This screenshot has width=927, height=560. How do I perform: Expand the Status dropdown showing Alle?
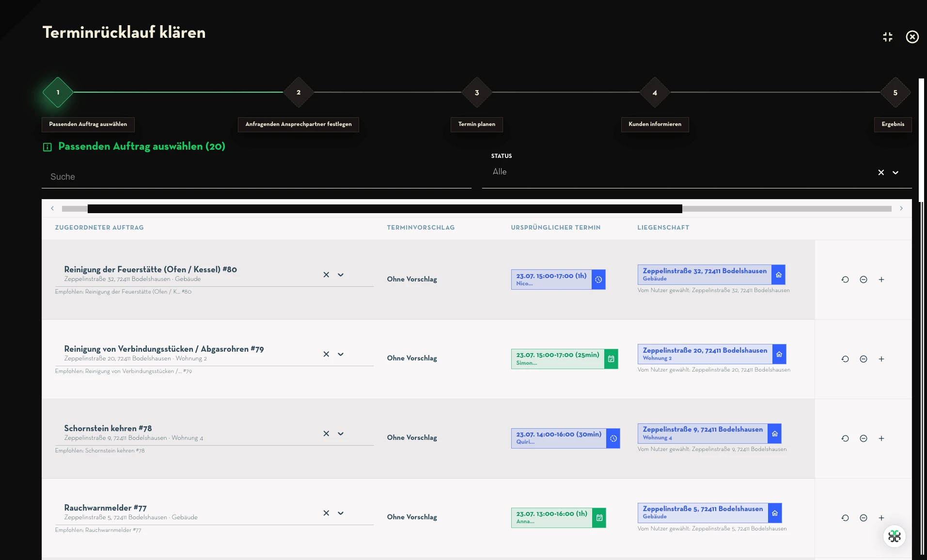pos(896,172)
